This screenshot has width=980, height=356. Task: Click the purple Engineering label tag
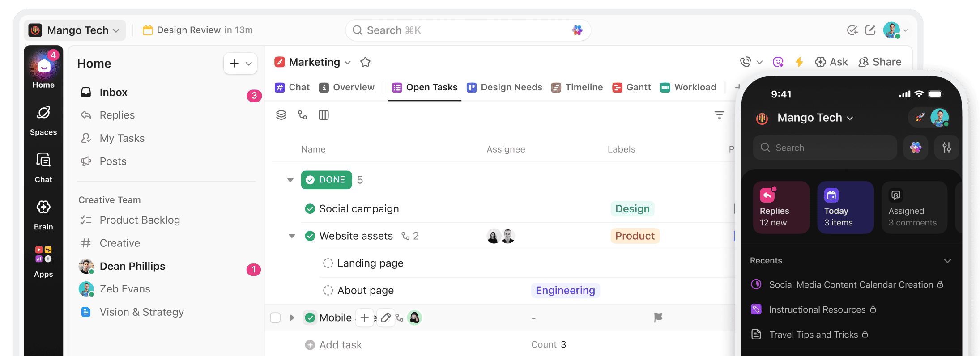pos(565,290)
